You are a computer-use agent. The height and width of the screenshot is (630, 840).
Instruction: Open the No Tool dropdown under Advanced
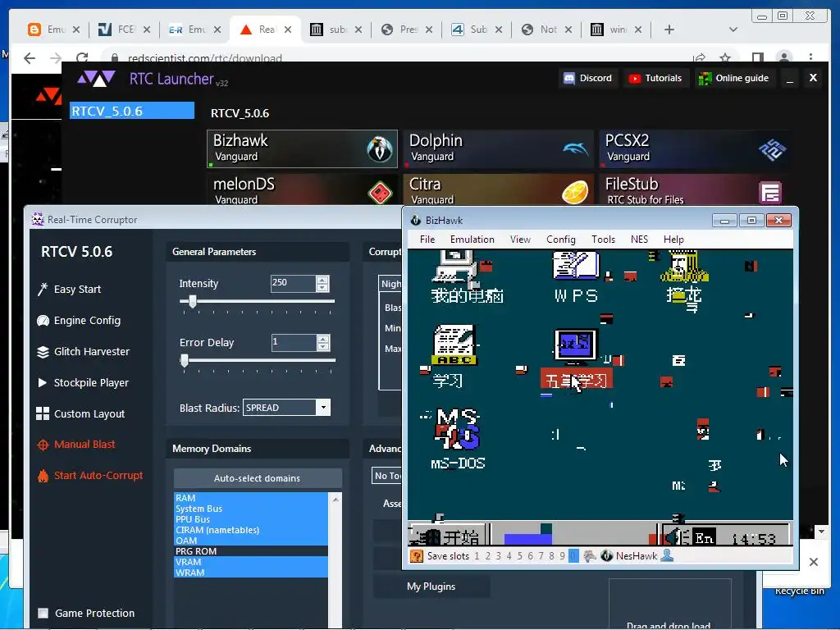(x=387, y=476)
